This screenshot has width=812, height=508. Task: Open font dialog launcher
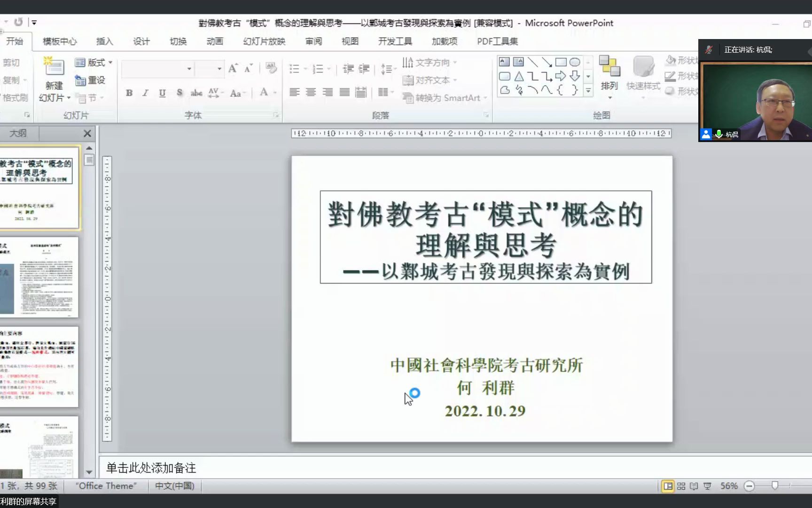pyautogui.click(x=276, y=115)
